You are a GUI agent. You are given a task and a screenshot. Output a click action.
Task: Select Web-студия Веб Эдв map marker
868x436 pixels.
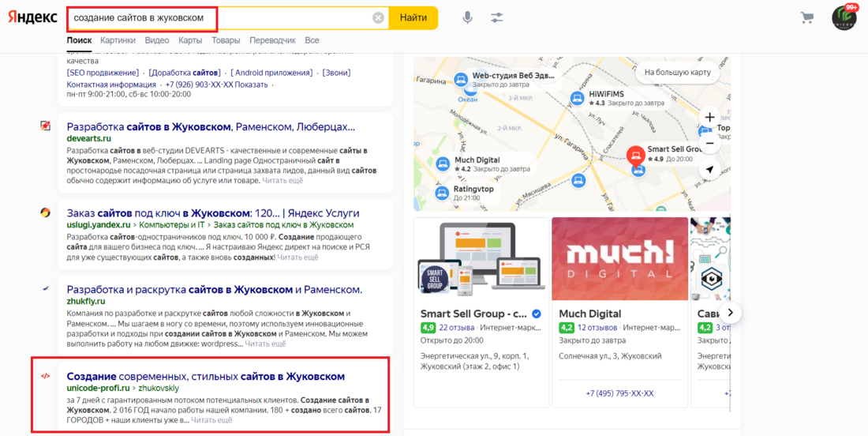click(x=461, y=79)
